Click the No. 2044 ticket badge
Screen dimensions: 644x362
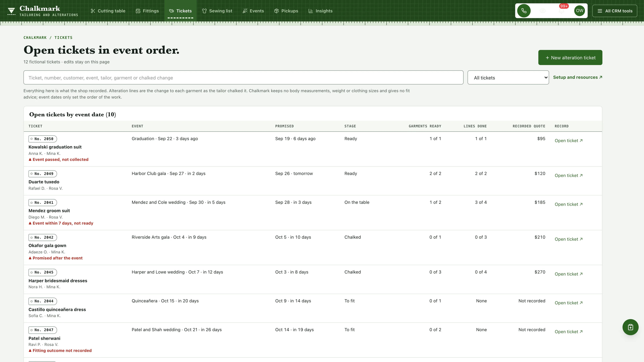(x=43, y=301)
